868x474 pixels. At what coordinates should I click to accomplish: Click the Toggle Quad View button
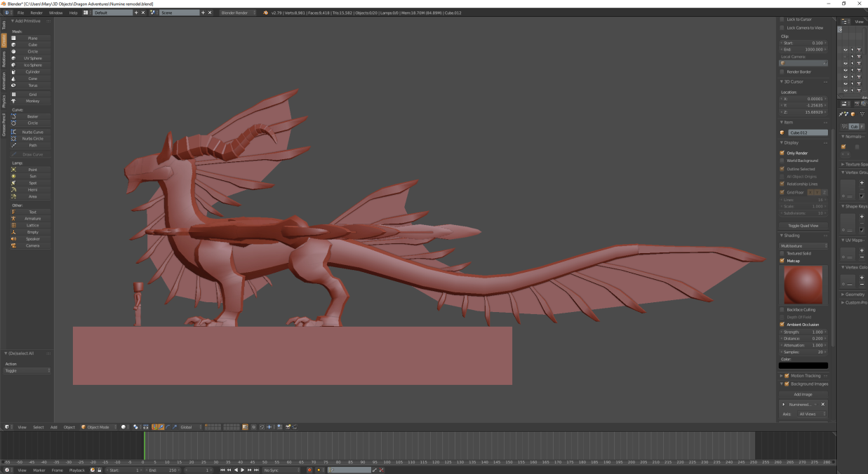(803, 226)
